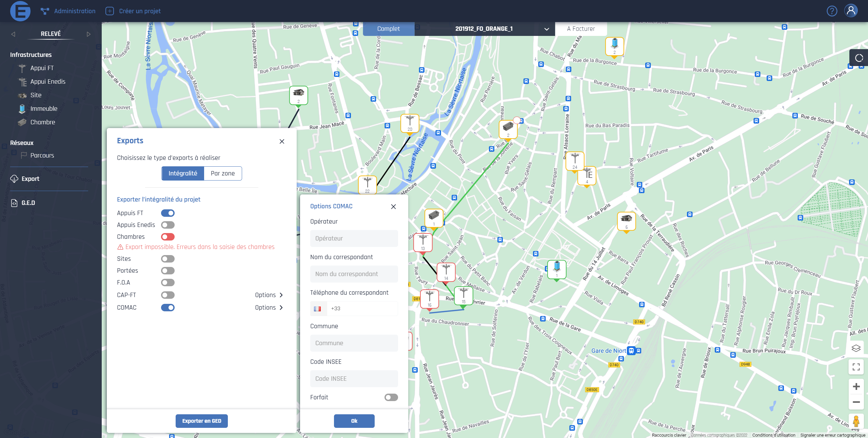This screenshot has width=868, height=438.
Task: Select the A Facturer tab
Action: (581, 29)
